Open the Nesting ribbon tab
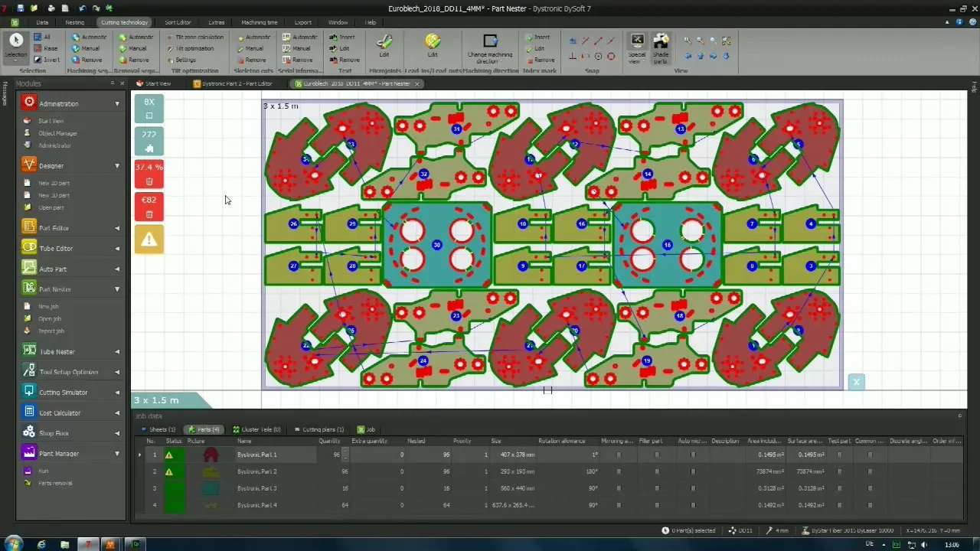980x551 pixels. (x=75, y=22)
